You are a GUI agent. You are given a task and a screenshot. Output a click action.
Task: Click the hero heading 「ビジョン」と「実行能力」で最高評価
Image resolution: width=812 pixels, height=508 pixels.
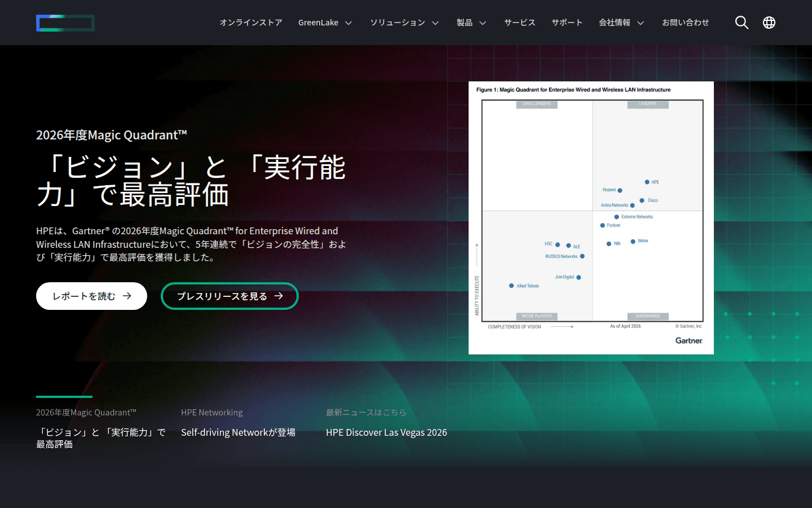pos(191,181)
